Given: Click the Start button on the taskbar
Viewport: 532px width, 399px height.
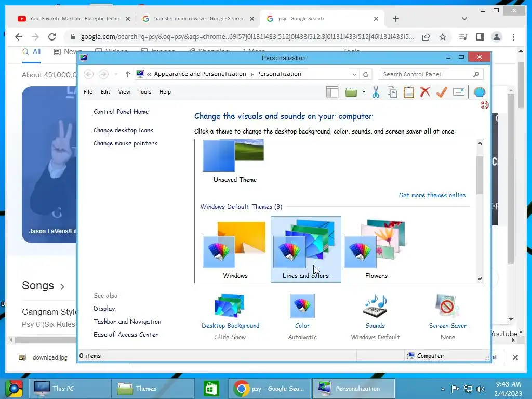Looking at the screenshot, I should (14, 389).
